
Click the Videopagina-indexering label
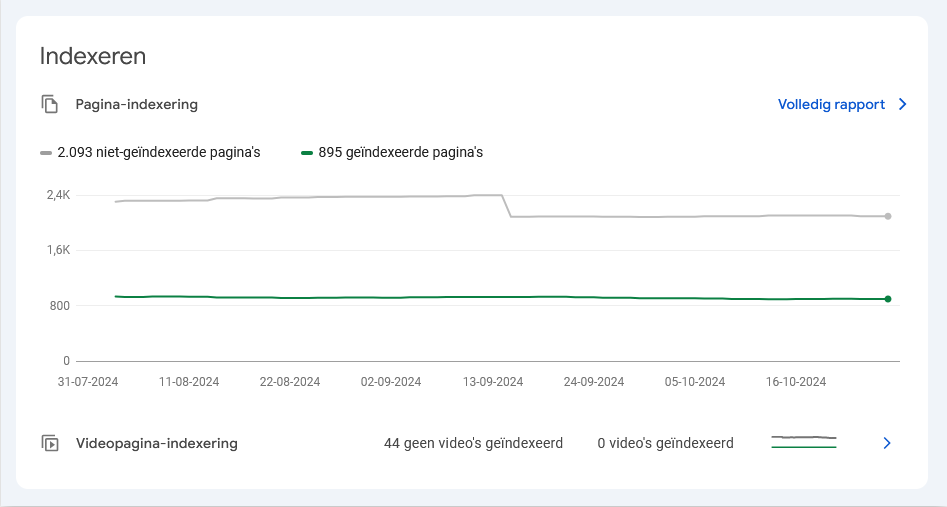pos(156,443)
